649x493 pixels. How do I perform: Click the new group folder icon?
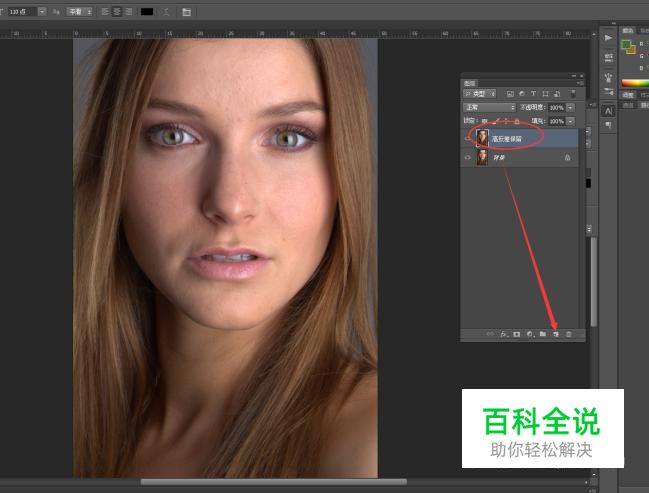tap(542, 333)
